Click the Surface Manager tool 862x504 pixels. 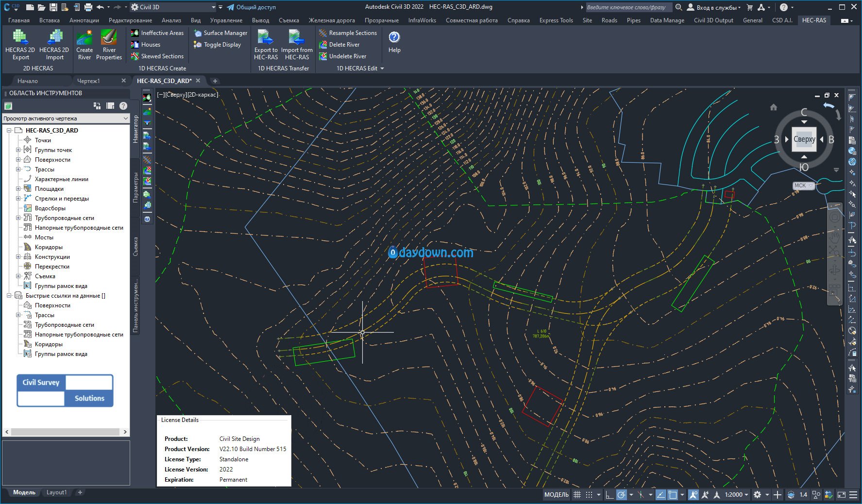pyautogui.click(x=220, y=33)
